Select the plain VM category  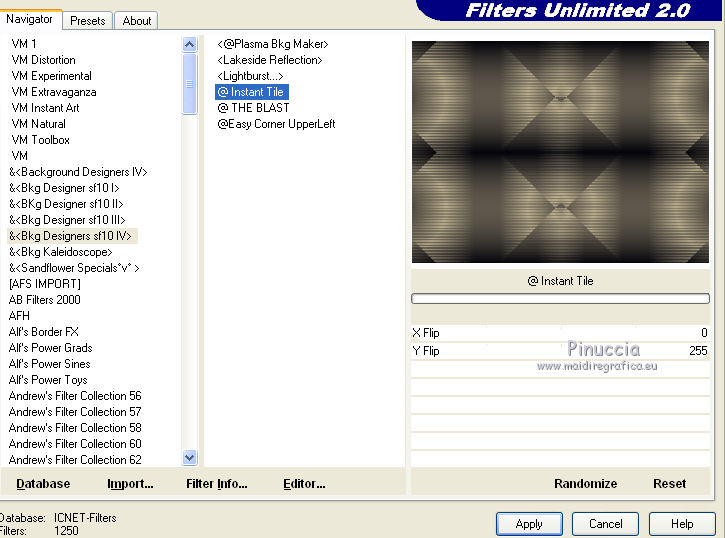19,156
